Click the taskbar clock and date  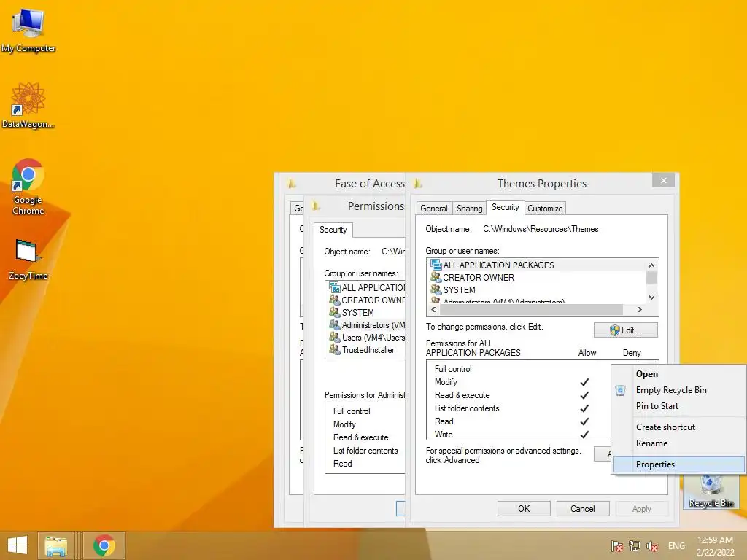click(715, 546)
